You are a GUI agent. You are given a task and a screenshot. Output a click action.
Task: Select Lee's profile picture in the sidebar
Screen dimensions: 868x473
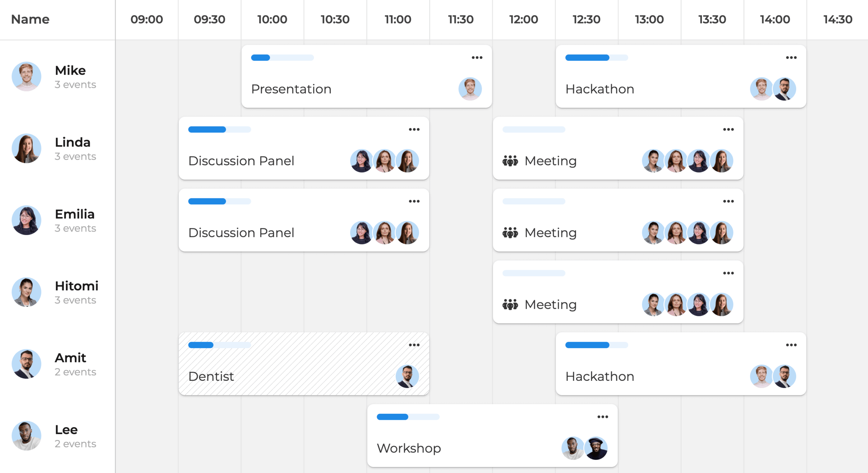point(26,436)
